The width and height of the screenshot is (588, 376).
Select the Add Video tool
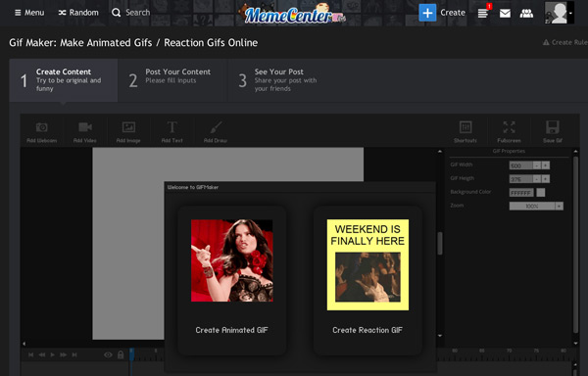pyautogui.click(x=84, y=132)
